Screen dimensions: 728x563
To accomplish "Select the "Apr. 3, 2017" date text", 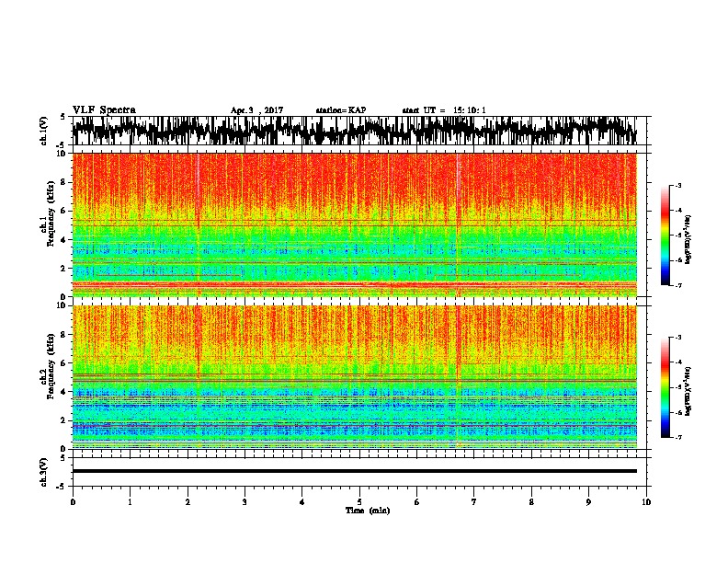I will [256, 110].
